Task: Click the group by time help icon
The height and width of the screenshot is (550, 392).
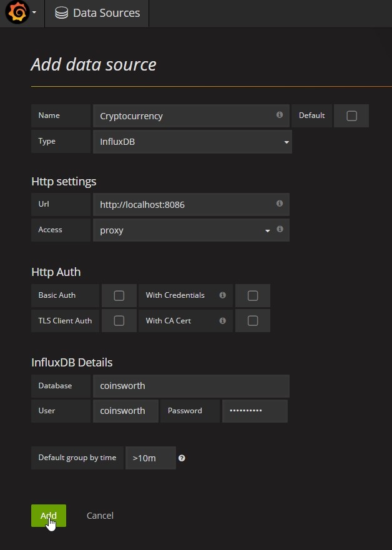Action: pos(182,458)
